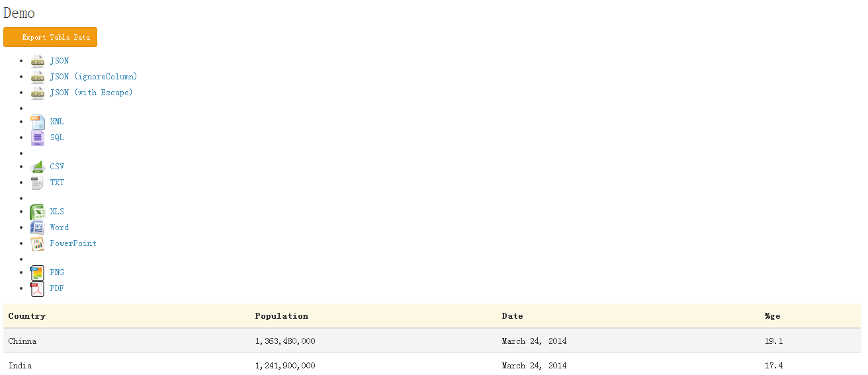This screenshot has height=375, width=868.
Task: Open the Export Table Data dropdown
Action: click(x=50, y=37)
